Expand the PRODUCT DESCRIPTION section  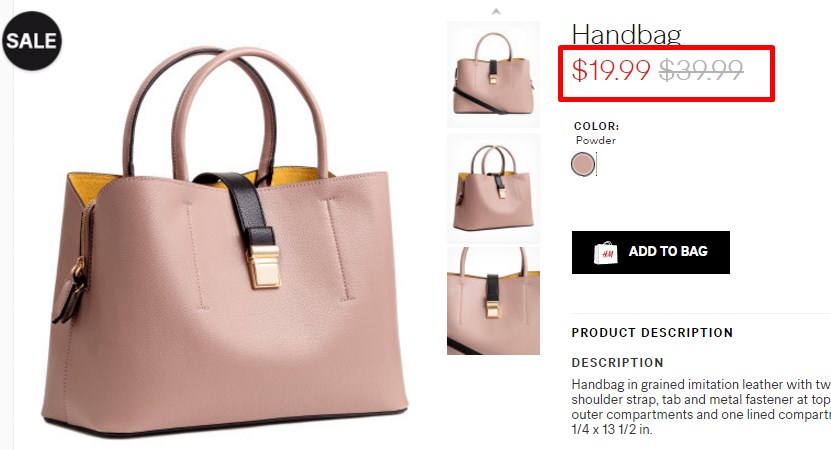pyautogui.click(x=652, y=332)
